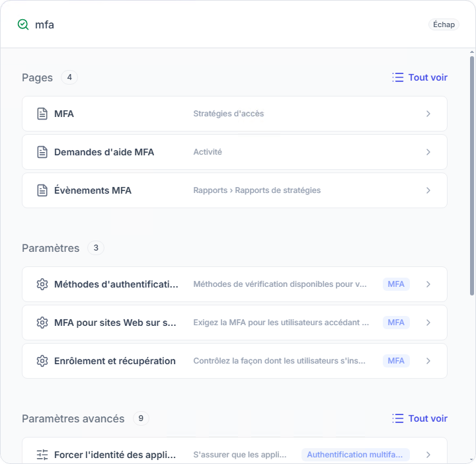Open 'Méthodes d'authentificati...' setting
Viewport: 476px width, 464px height.
pos(234,284)
